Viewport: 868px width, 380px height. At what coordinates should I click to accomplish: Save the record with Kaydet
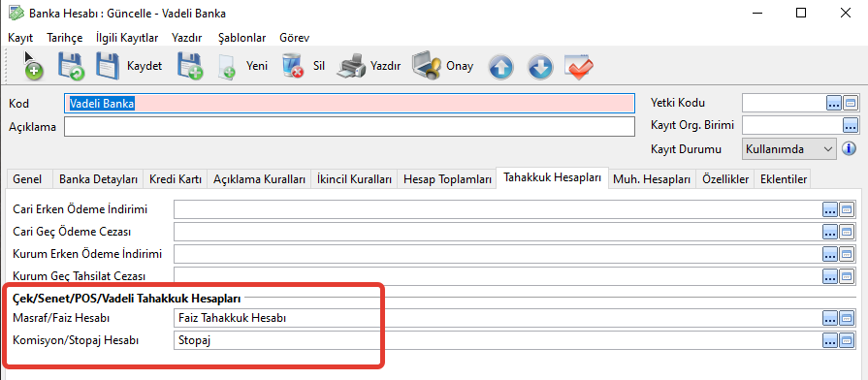129,66
